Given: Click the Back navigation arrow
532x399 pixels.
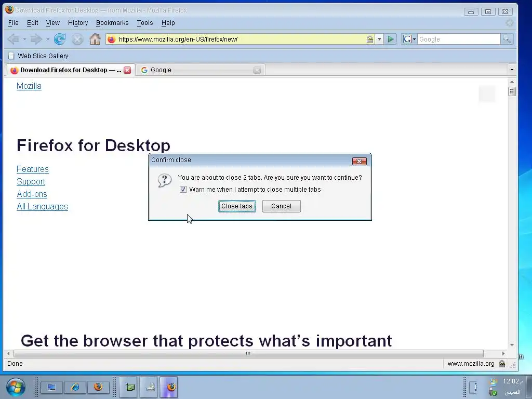Looking at the screenshot, I should click(x=14, y=39).
